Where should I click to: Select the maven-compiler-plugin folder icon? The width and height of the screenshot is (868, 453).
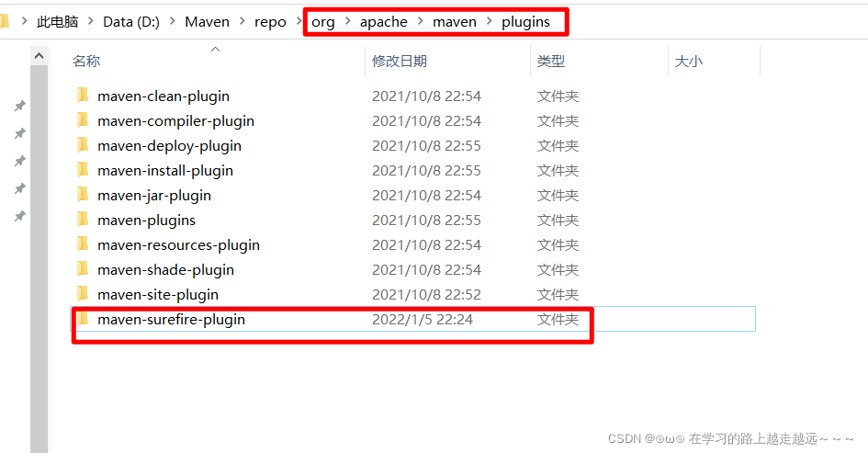tap(83, 120)
